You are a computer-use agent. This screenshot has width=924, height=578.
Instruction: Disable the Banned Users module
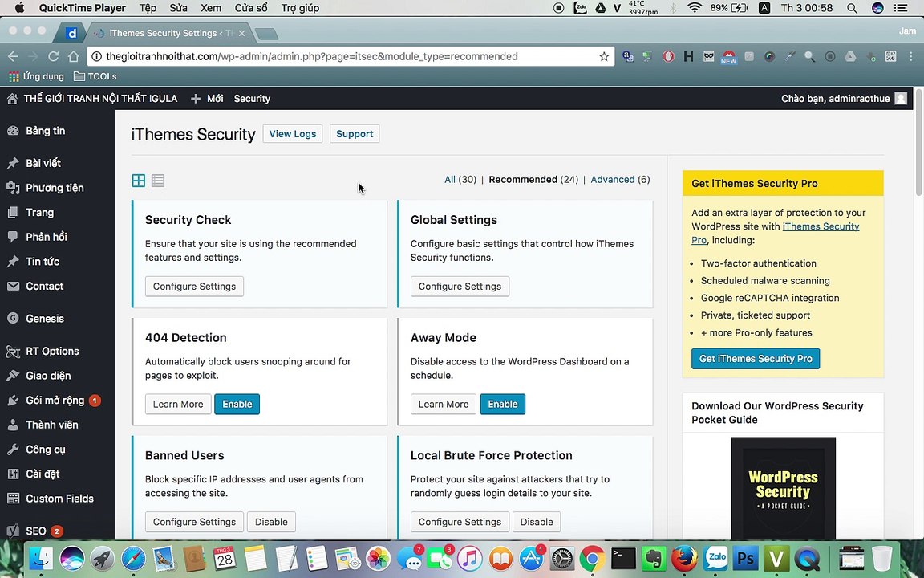click(x=271, y=522)
